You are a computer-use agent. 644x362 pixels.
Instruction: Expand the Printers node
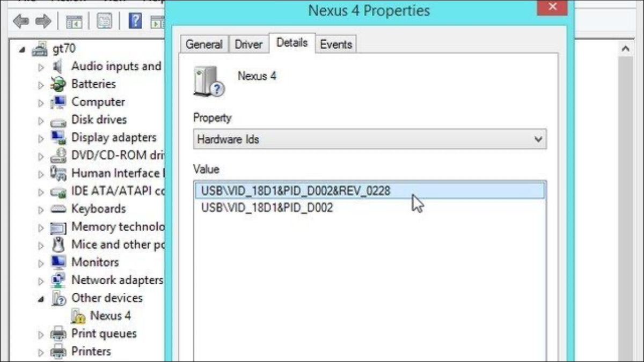tap(41, 352)
